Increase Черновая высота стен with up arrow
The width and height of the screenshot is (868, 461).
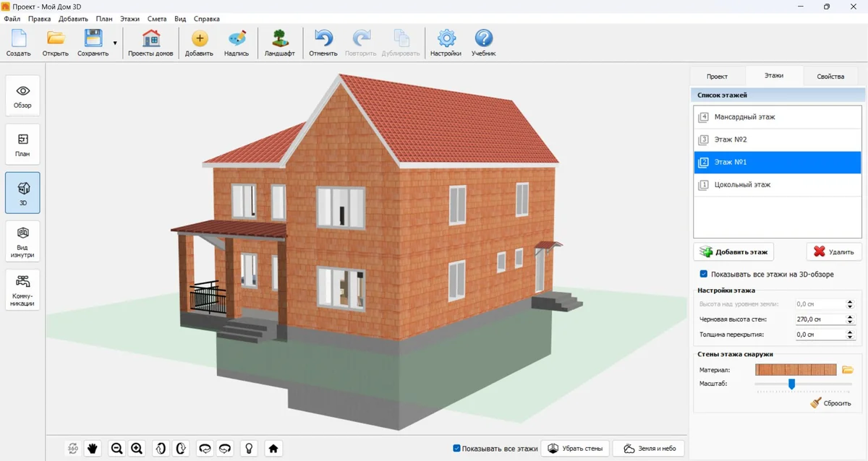[850, 316]
